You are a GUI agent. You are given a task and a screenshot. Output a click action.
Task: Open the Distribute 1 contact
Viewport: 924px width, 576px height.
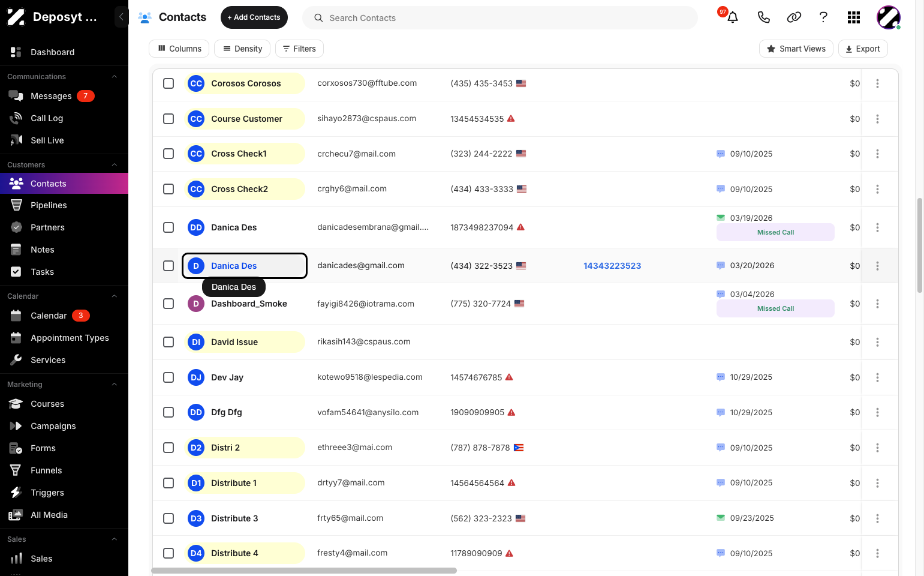[234, 483]
